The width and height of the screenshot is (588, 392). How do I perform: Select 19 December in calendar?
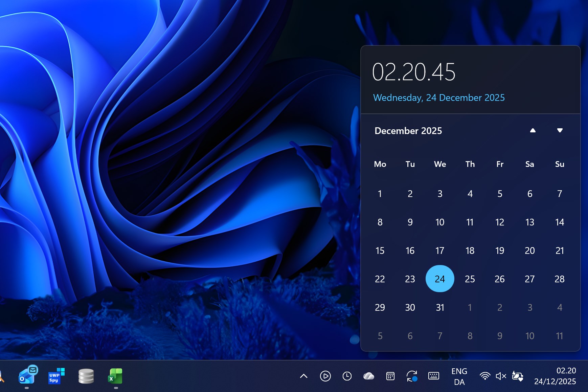click(500, 250)
